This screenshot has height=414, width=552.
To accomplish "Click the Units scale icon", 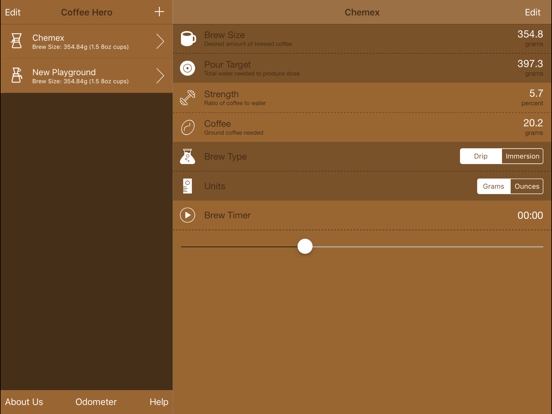I will (x=188, y=186).
